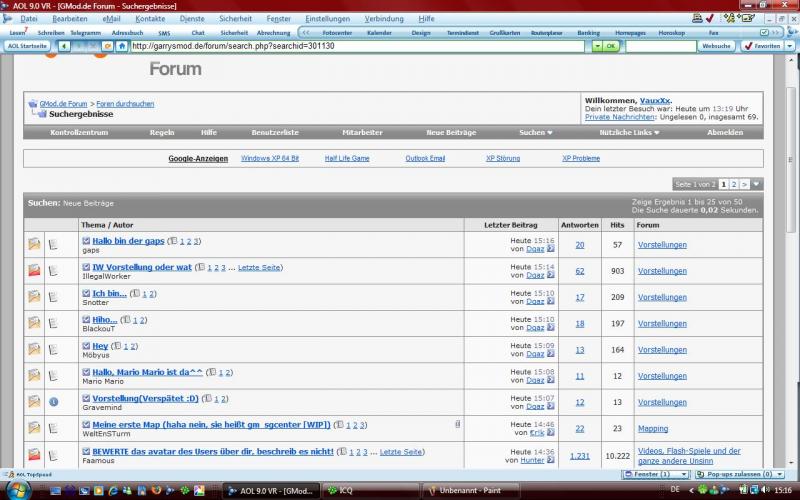
Task: Click the info post icon of 'Vorstellung(Verspätet :D)'
Action: point(53,401)
